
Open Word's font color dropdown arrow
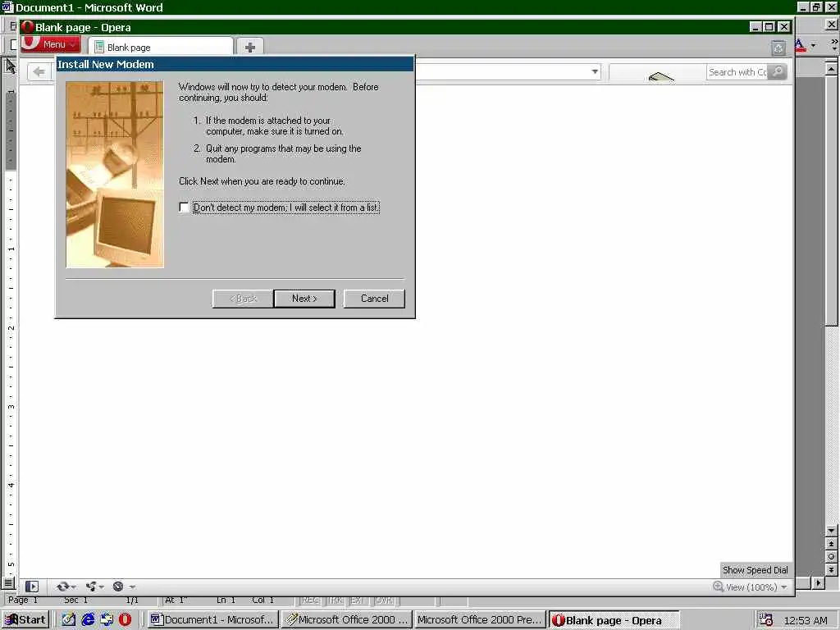click(813, 46)
